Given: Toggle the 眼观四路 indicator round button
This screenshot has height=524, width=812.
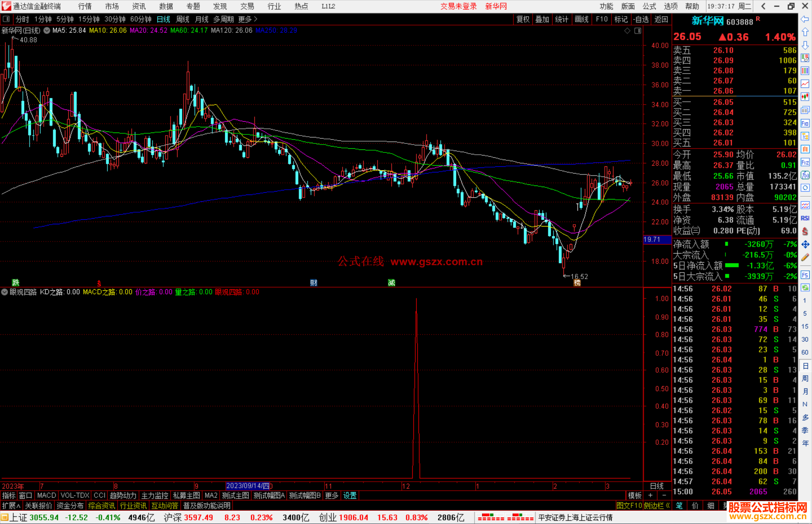Looking at the screenshot, I should point(5,292).
